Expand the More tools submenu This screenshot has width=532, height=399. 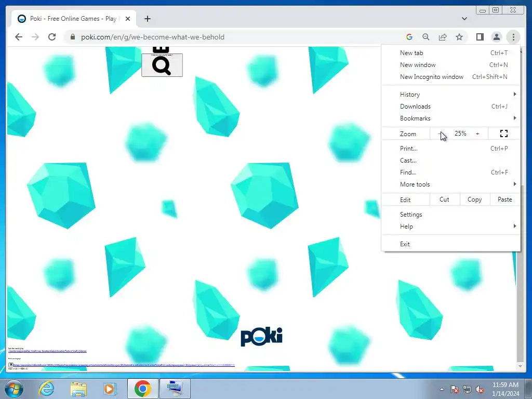450,184
